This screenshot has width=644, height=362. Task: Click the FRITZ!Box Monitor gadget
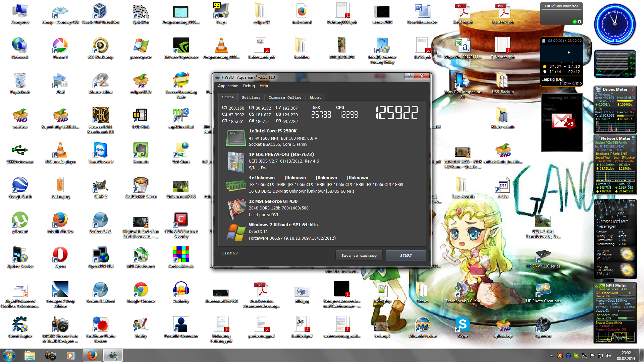pyautogui.click(x=561, y=13)
